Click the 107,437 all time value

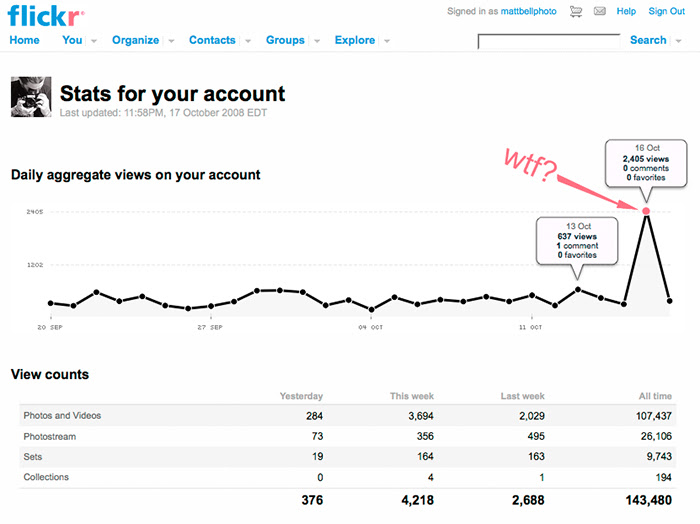click(x=654, y=416)
